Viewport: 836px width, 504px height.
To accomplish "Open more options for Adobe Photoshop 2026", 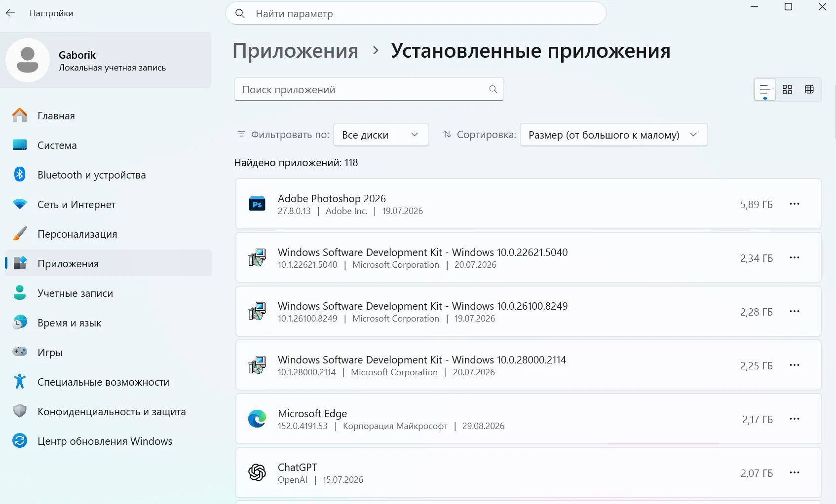I will [x=795, y=204].
